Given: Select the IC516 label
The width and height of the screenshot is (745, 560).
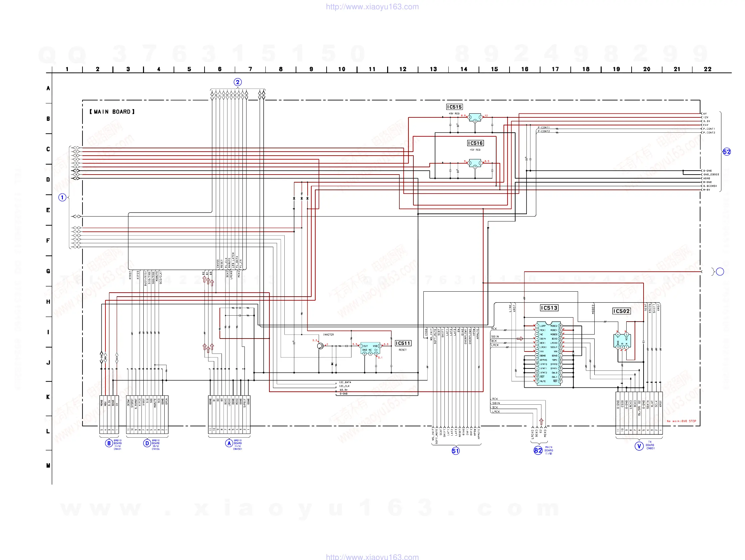Looking at the screenshot, I should pos(475,143).
